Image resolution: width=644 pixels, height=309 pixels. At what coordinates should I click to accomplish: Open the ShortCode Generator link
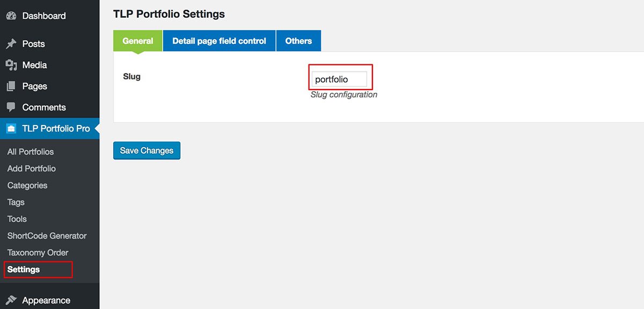[47, 236]
